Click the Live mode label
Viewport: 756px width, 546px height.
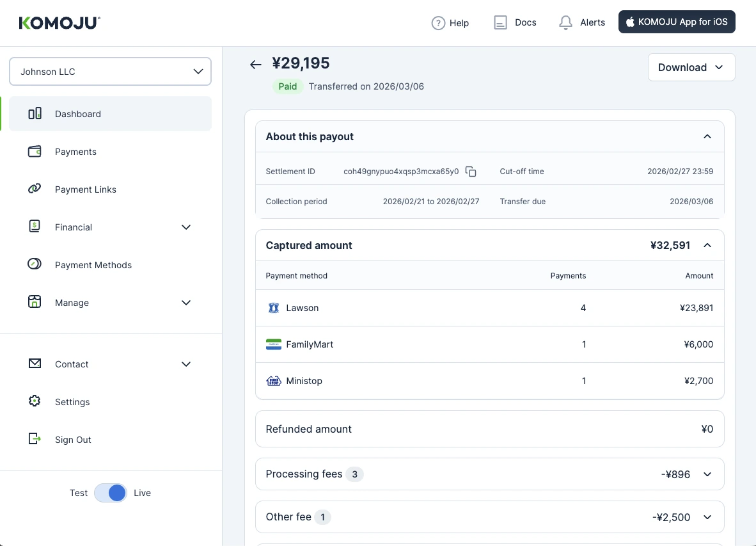click(x=142, y=493)
